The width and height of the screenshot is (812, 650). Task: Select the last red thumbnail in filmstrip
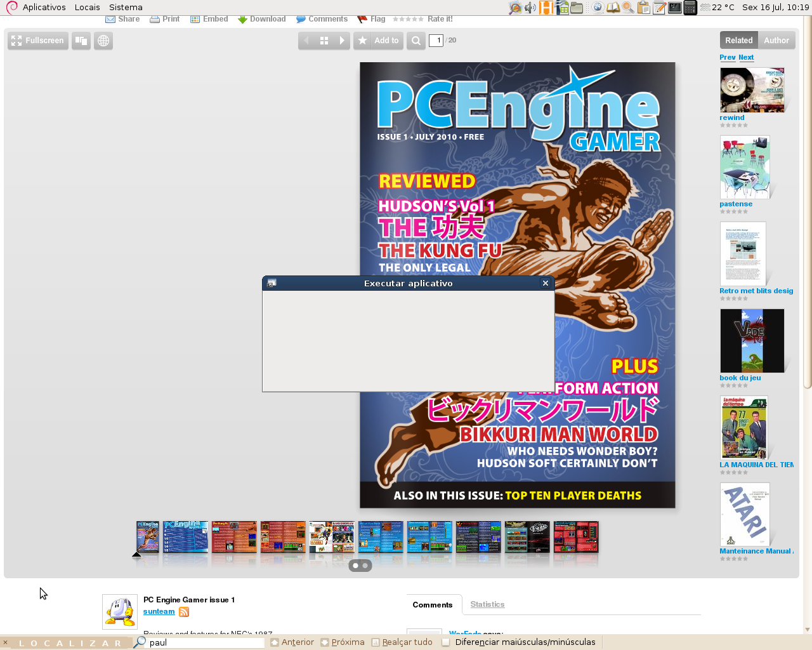pos(576,537)
